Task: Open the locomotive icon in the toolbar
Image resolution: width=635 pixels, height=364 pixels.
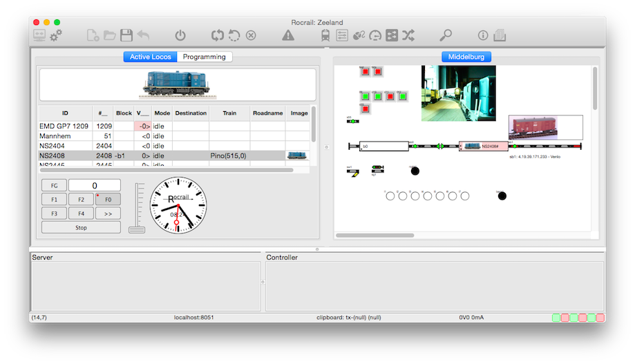Action: click(325, 35)
